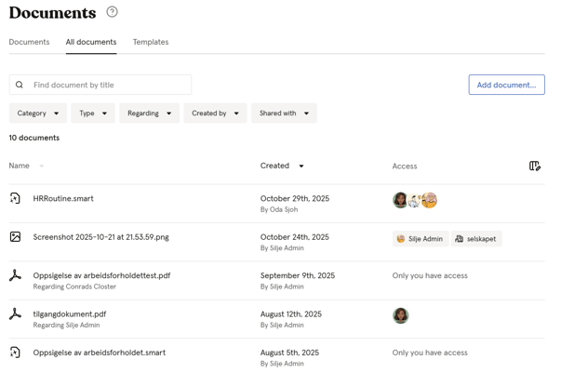Screen dimensions: 588x373
Task: Switch to the Documents tab
Action: pyautogui.click(x=29, y=42)
